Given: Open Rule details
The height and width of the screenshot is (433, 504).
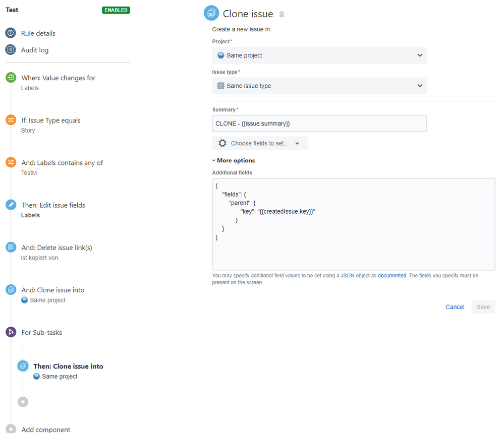Looking at the screenshot, I should click(x=38, y=33).
